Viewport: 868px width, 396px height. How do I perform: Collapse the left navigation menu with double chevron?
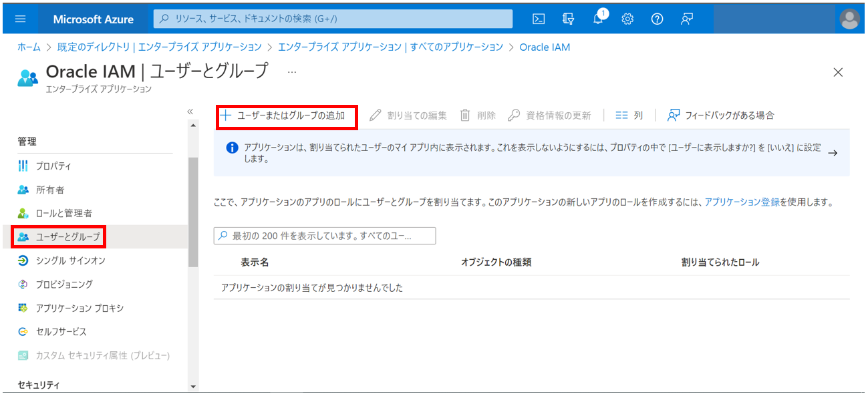coord(190,112)
